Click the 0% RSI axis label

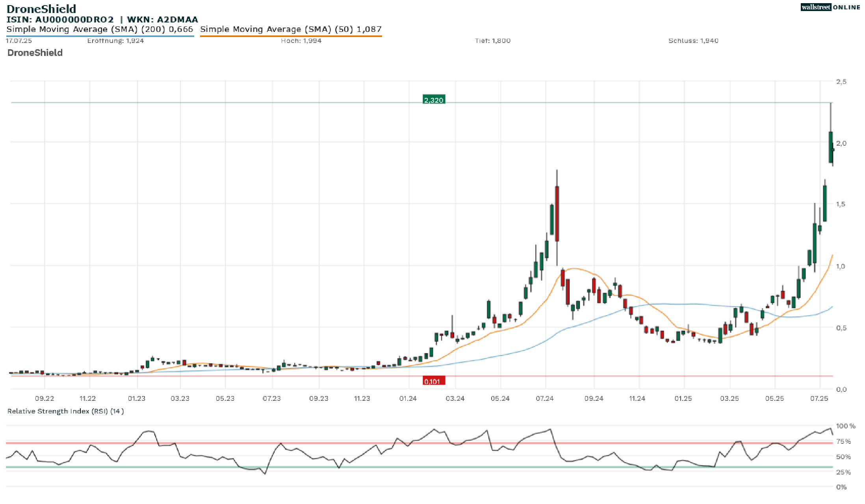841,487
